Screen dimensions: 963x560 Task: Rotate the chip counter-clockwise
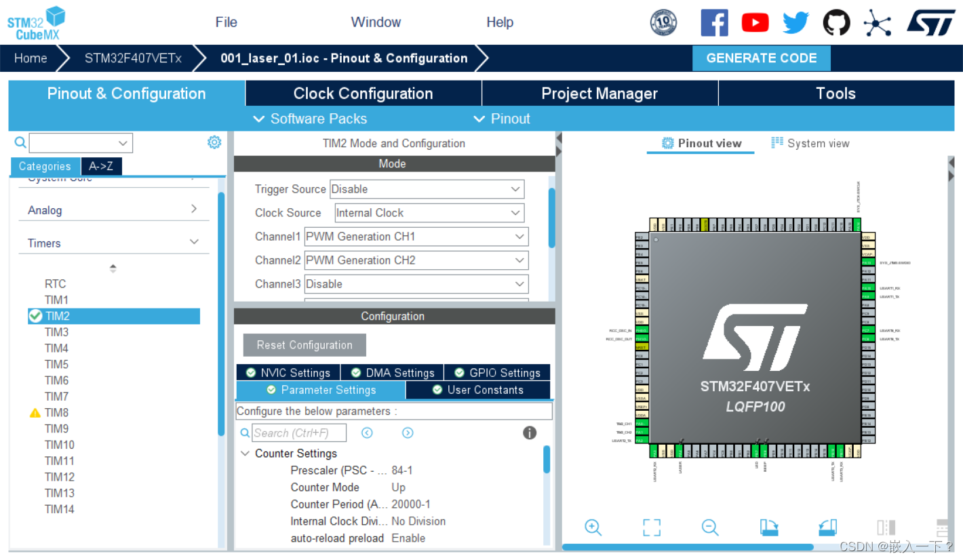click(x=828, y=527)
